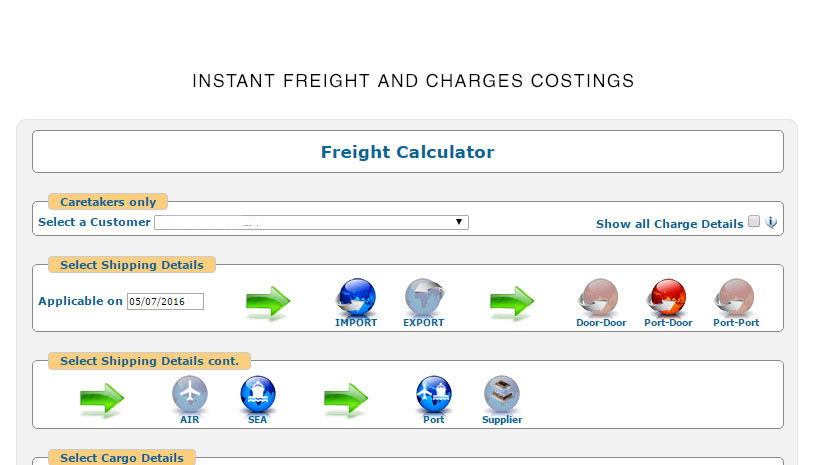Select the IMPORT globe icon
The image size is (819, 465).
356,297
